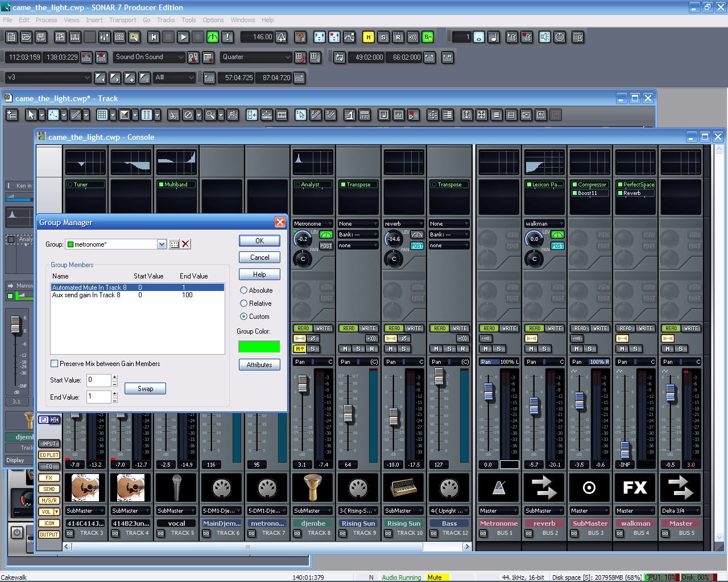
Task: Click Cancel in the Group Manager
Action: pyautogui.click(x=259, y=257)
